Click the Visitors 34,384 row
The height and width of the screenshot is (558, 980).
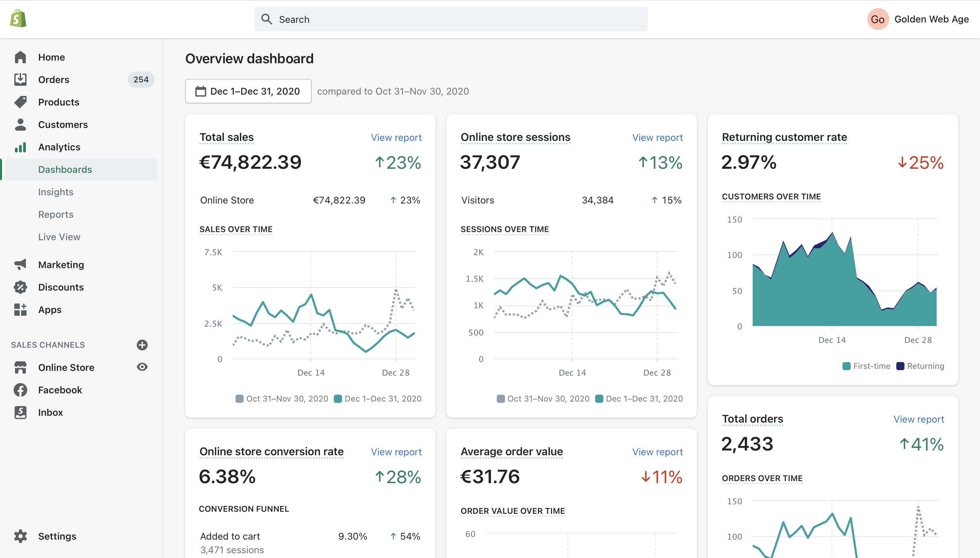click(x=571, y=200)
